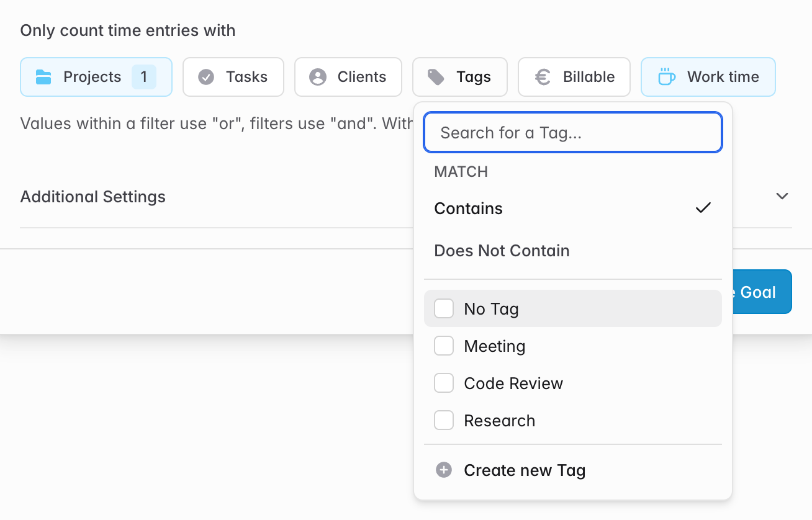Click the coffee cup icon beside Work time
Screen dimensions: 812x520
click(x=666, y=77)
